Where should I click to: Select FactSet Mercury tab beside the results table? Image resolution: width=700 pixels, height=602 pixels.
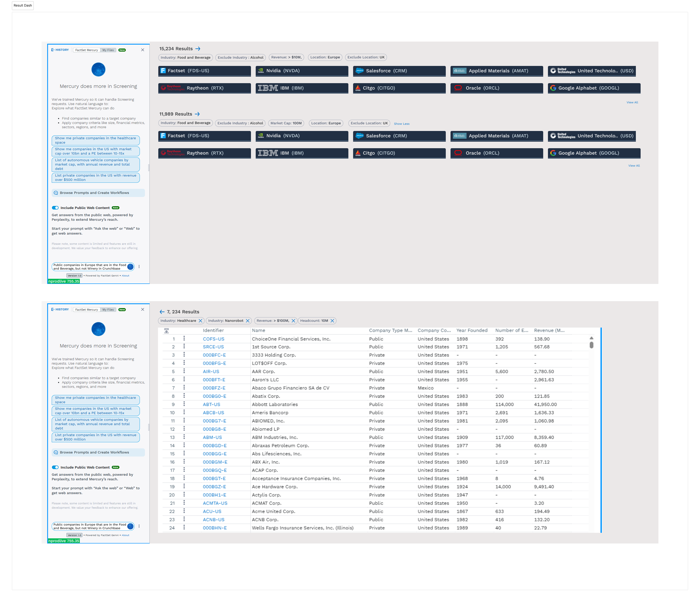coord(86,309)
